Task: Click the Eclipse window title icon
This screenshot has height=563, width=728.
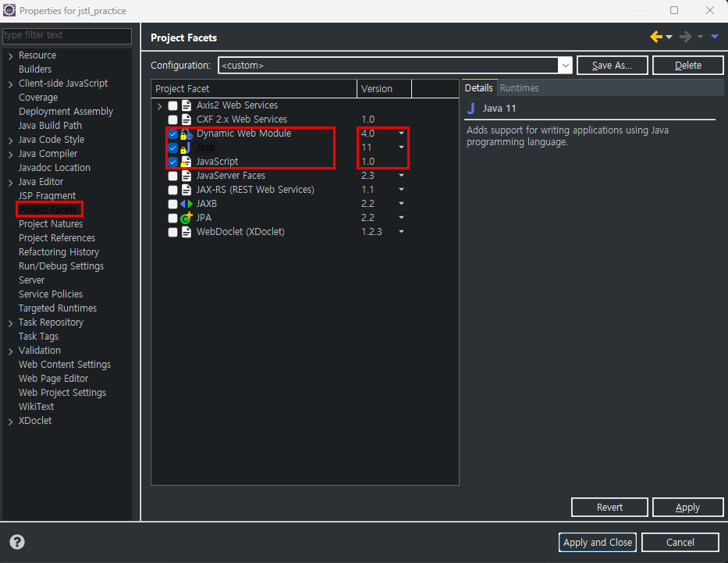Action: click(9, 10)
